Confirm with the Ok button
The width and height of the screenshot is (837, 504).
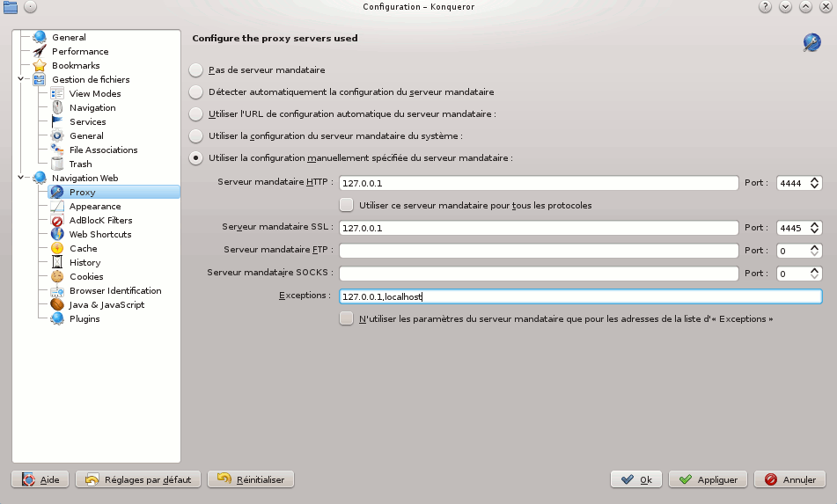coord(636,479)
